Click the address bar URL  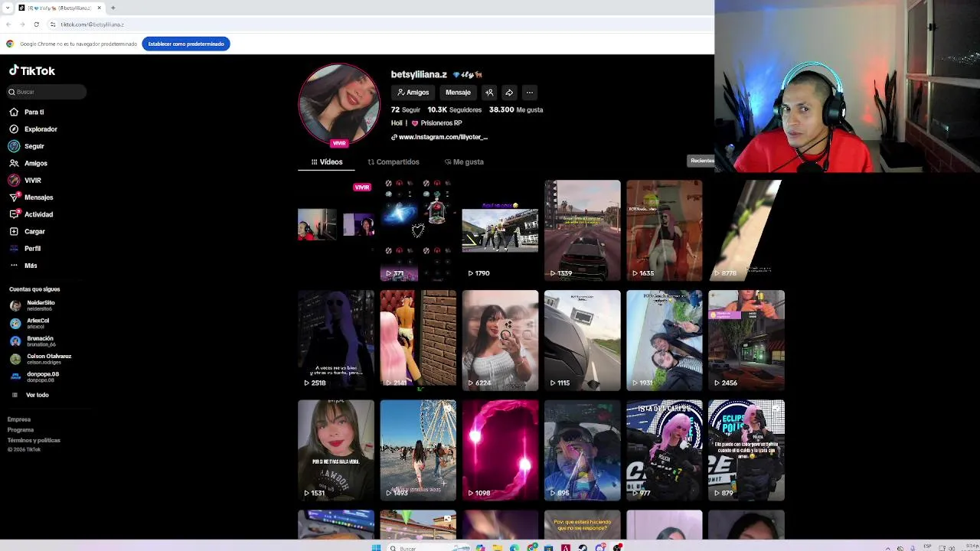pyautogui.click(x=92, y=24)
